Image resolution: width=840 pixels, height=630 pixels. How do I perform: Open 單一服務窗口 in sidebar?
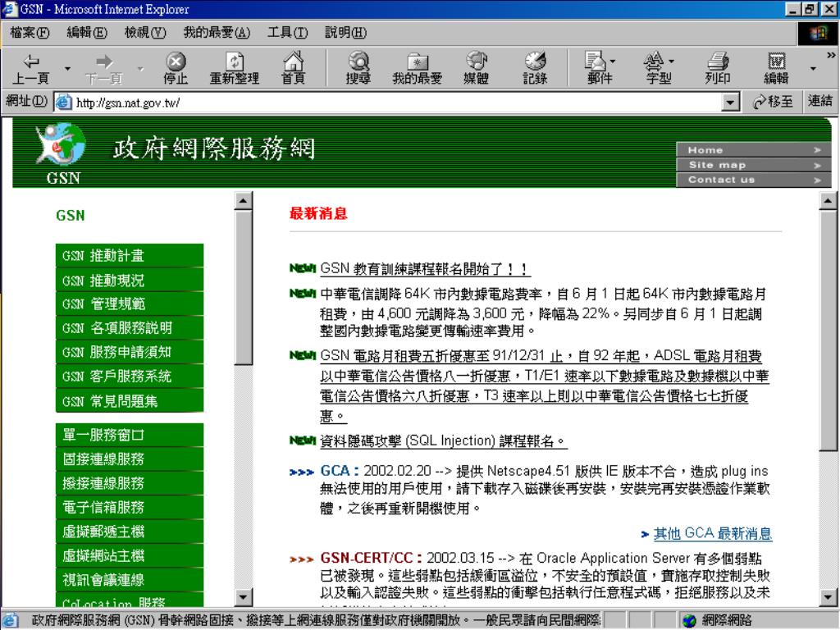point(130,435)
